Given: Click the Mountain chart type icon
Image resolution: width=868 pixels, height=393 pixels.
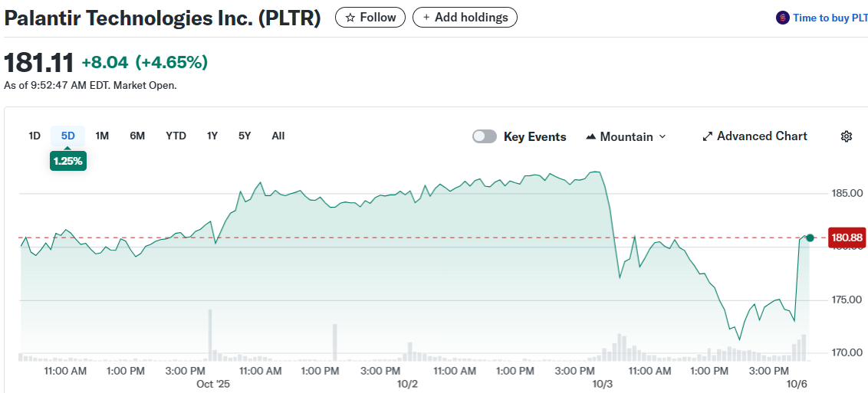Looking at the screenshot, I should click(590, 136).
